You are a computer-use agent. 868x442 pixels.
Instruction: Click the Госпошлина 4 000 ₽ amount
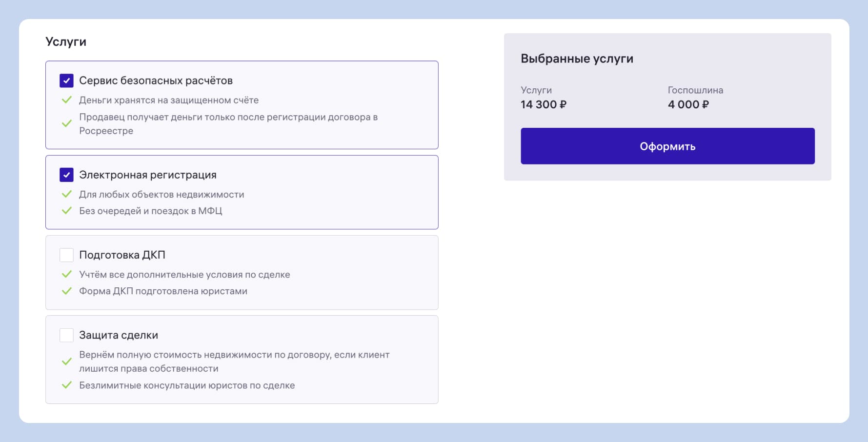point(688,104)
